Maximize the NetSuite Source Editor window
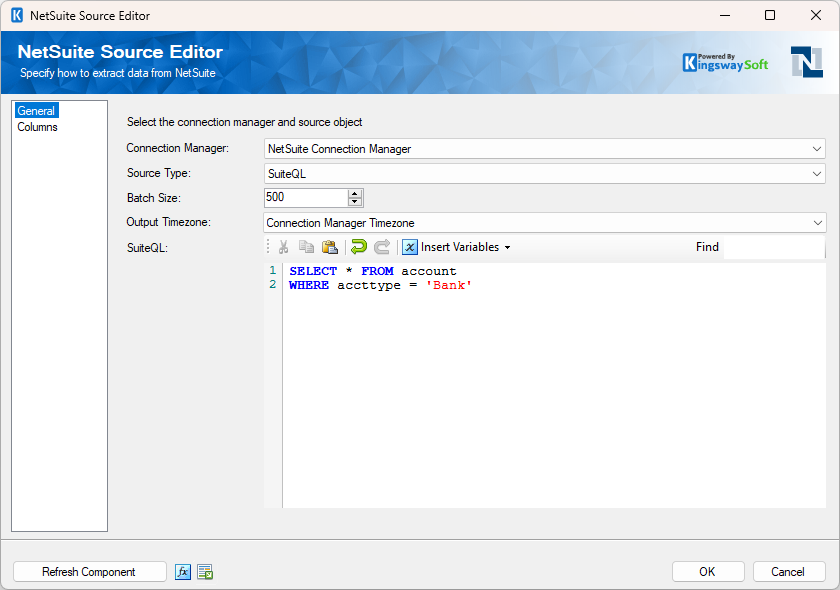The image size is (840, 590). [770, 15]
